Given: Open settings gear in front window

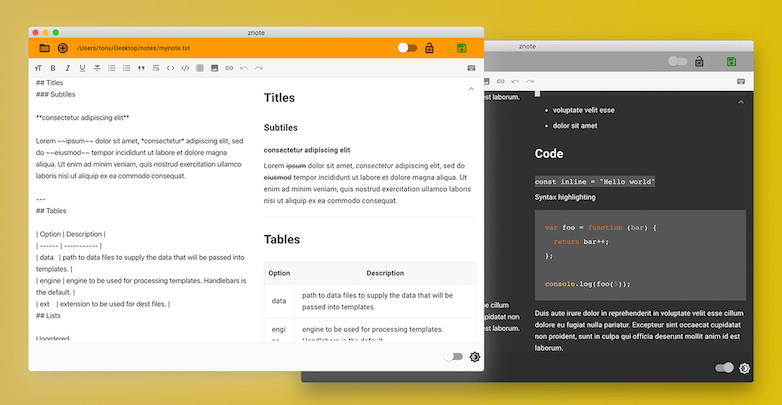Looking at the screenshot, I should pyautogui.click(x=475, y=357).
